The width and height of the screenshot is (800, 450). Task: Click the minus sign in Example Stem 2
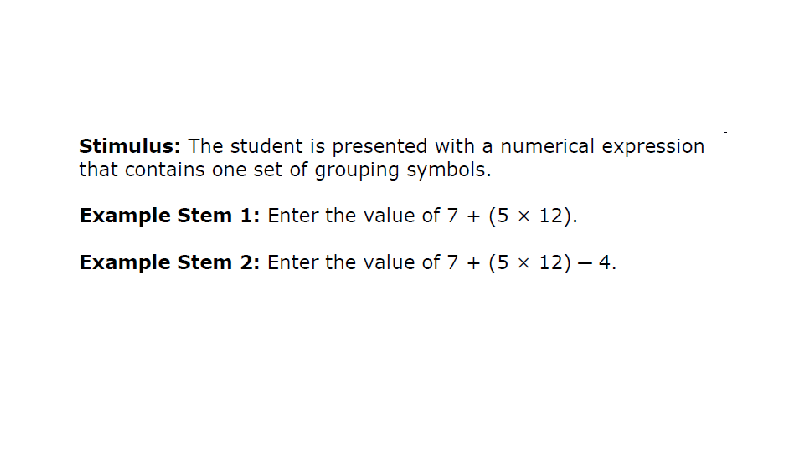[x=585, y=264]
